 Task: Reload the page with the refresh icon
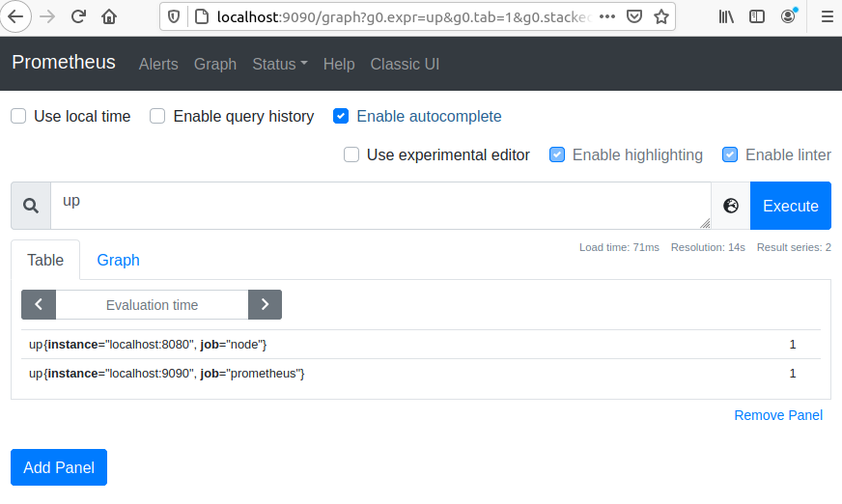coord(78,16)
